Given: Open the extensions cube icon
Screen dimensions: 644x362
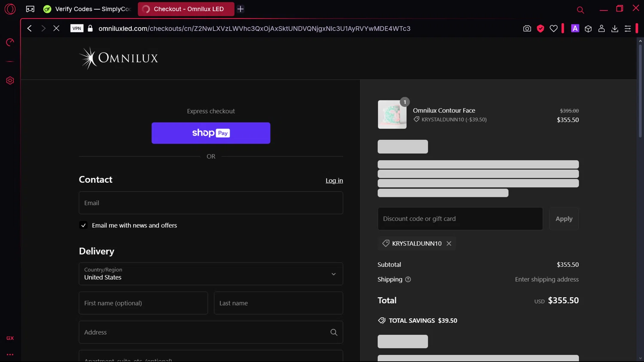Looking at the screenshot, I should pyautogui.click(x=588, y=28).
